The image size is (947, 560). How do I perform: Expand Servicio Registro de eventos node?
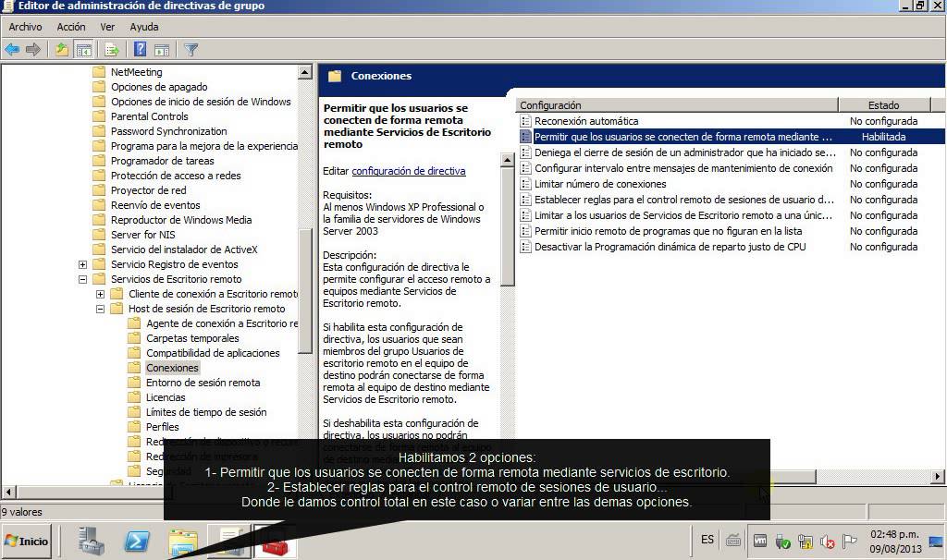[x=82, y=264]
